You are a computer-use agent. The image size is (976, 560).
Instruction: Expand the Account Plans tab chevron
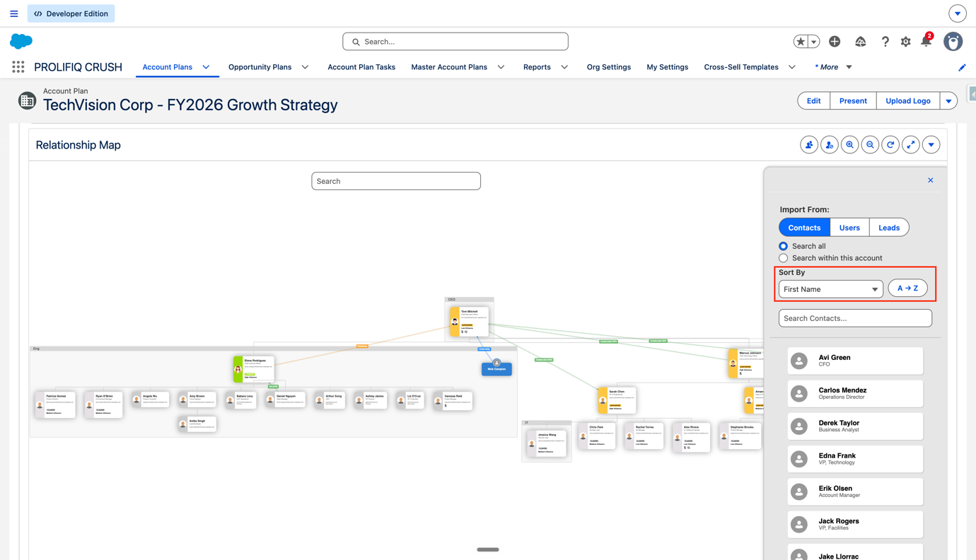point(207,67)
